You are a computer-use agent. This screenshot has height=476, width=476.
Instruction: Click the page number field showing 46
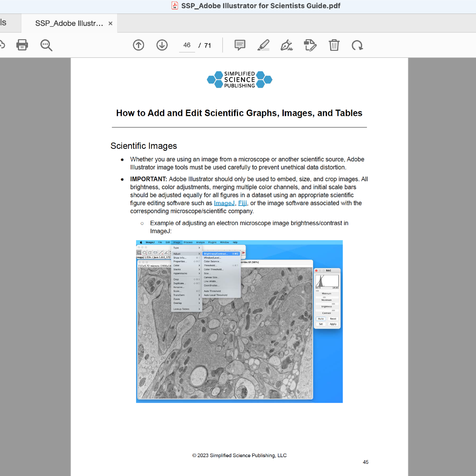(x=187, y=45)
